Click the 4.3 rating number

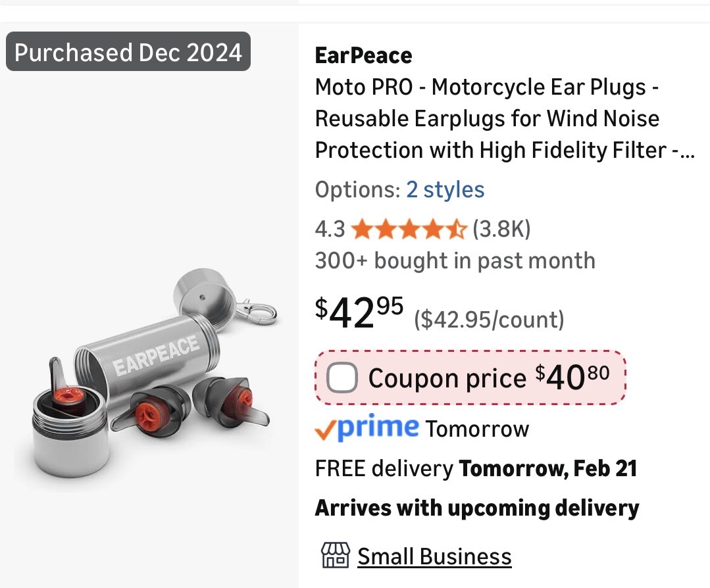[x=330, y=229]
